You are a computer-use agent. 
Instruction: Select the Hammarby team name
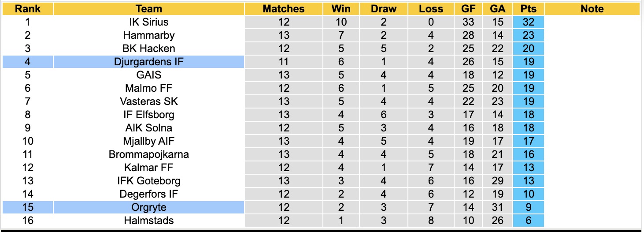(149, 35)
